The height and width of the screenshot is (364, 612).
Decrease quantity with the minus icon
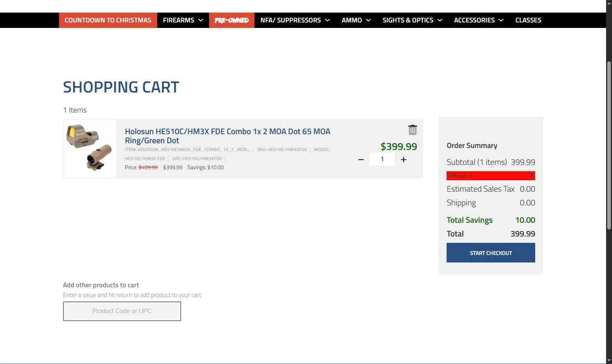click(361, 159)
